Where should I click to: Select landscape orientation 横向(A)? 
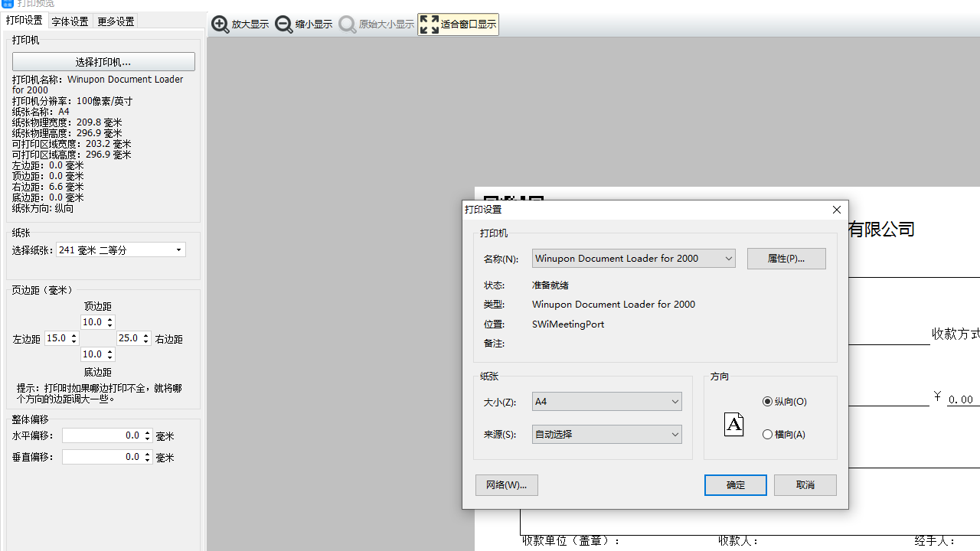pos(768,435)
